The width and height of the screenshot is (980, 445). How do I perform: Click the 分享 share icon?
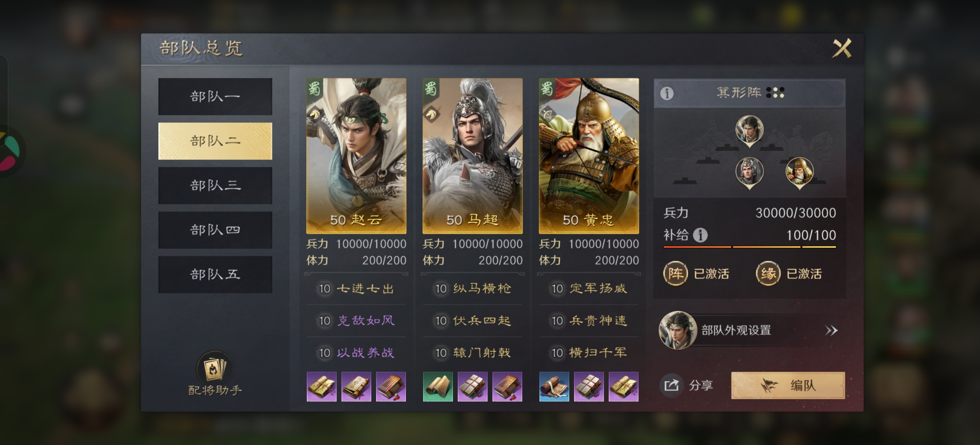coord(671,386)
